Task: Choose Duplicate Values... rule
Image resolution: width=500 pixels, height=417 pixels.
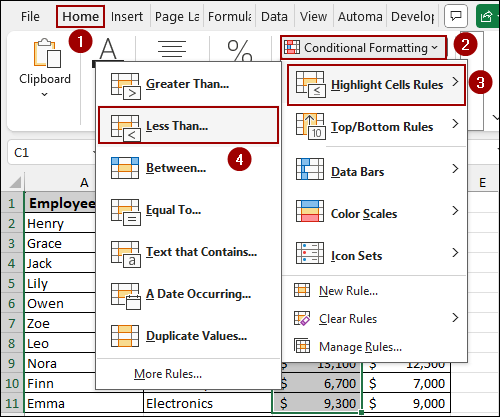Action: [188, 336]
